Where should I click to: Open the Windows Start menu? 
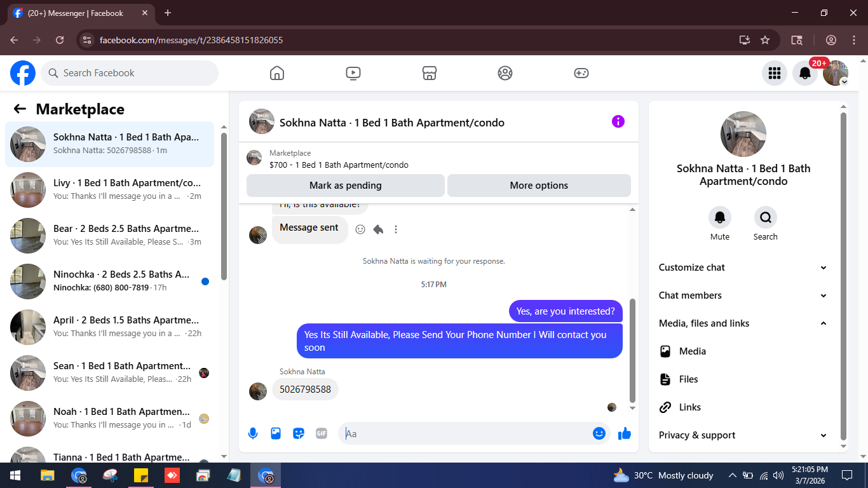pyautogui.click(x=15, y=475)
